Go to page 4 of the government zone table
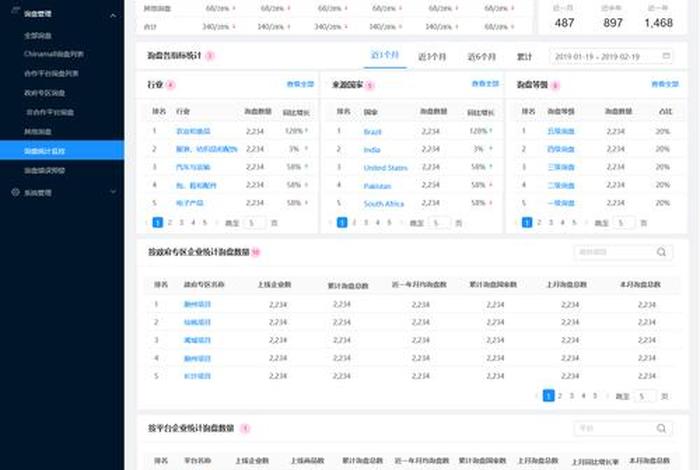The image size is (700, 470). coord(583,396)
